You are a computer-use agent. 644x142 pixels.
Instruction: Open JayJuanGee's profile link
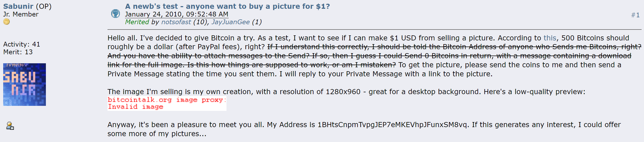230,22
